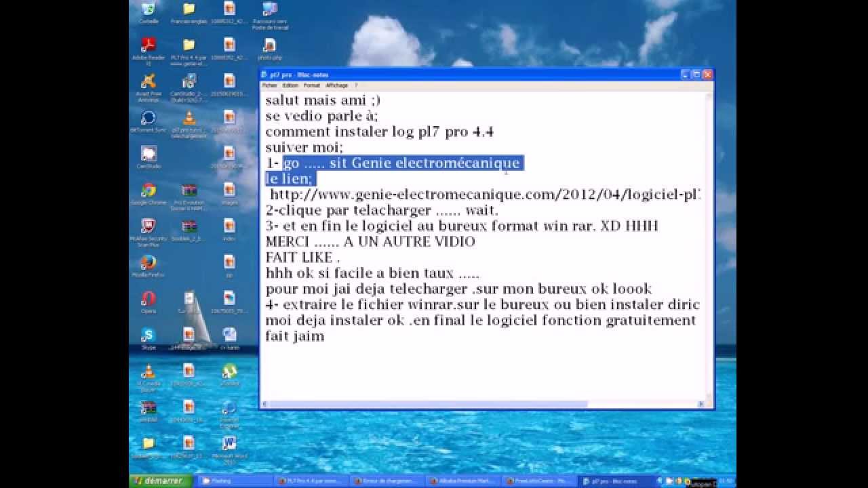Click the line 'salut mais ami ;)'
Screen dimensions: 868x488
pos(323,100)
